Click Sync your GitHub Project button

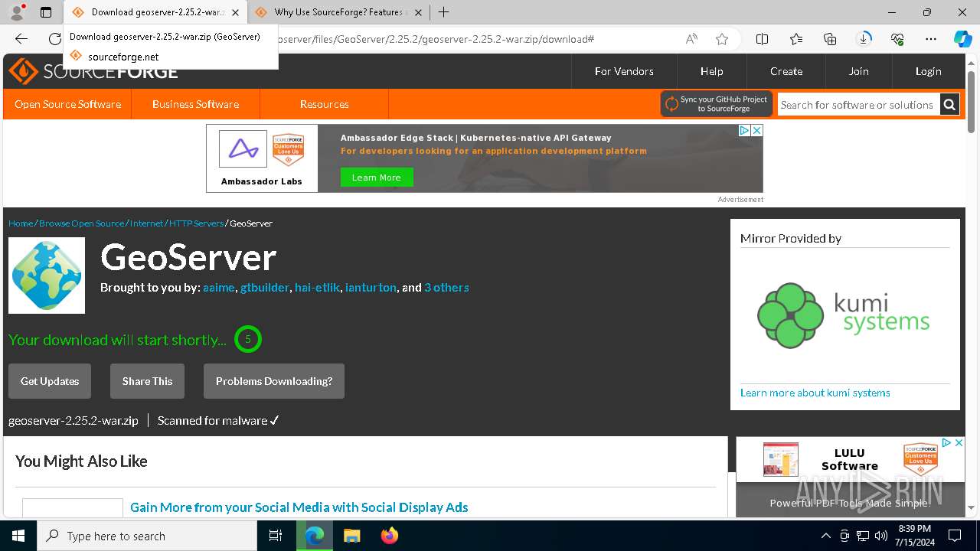pyautogui.click(x=717, y=104)
